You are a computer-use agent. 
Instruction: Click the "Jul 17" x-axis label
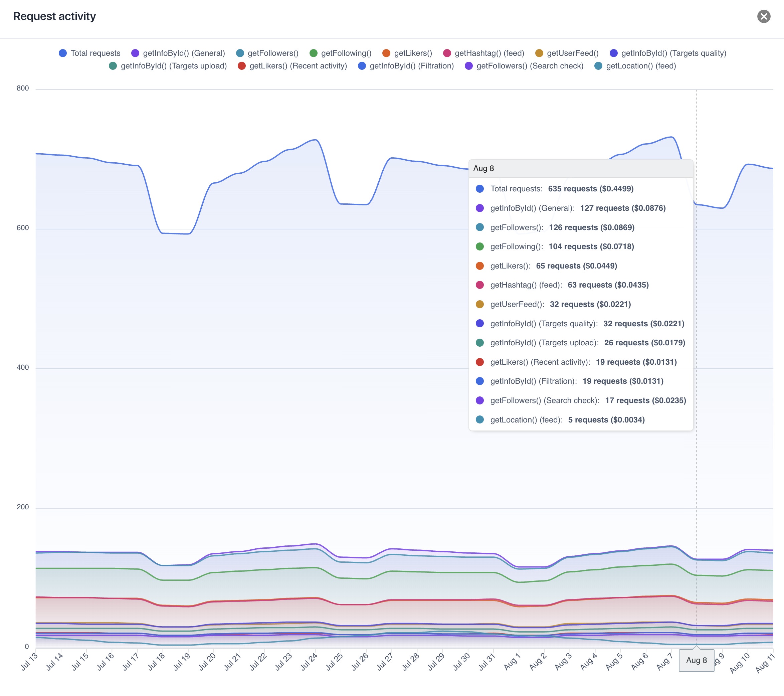tap(131, 662)
